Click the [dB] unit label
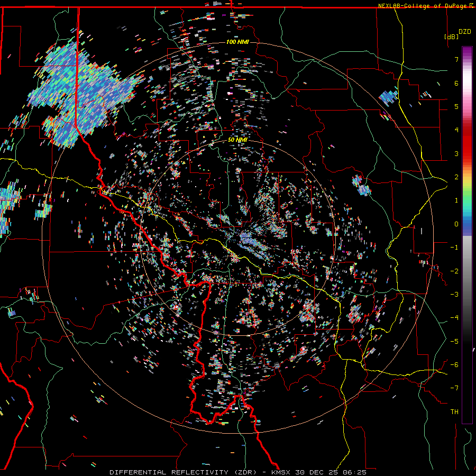The height and width of the screenshot is (476, 476). click(451, 36)
